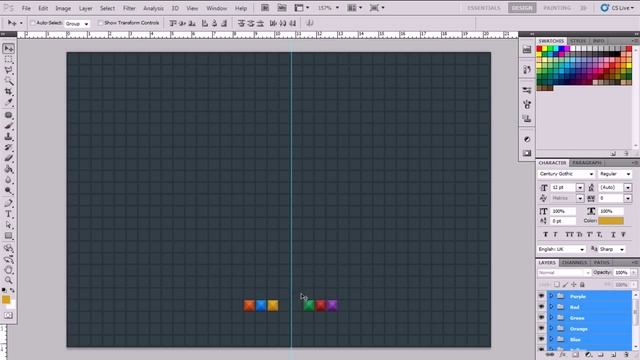Open the File menu
This screenshot has width=640, height=360.
(26, 8)
